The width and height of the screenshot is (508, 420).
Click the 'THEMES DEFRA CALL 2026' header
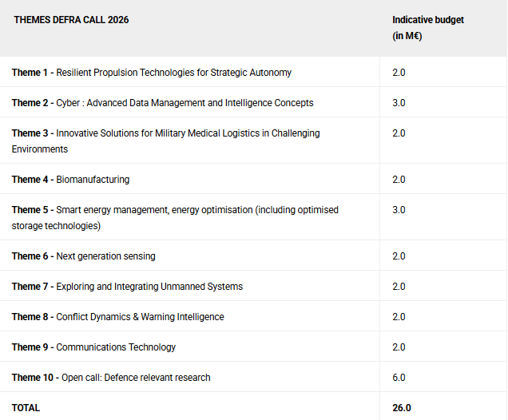(71, 20)
